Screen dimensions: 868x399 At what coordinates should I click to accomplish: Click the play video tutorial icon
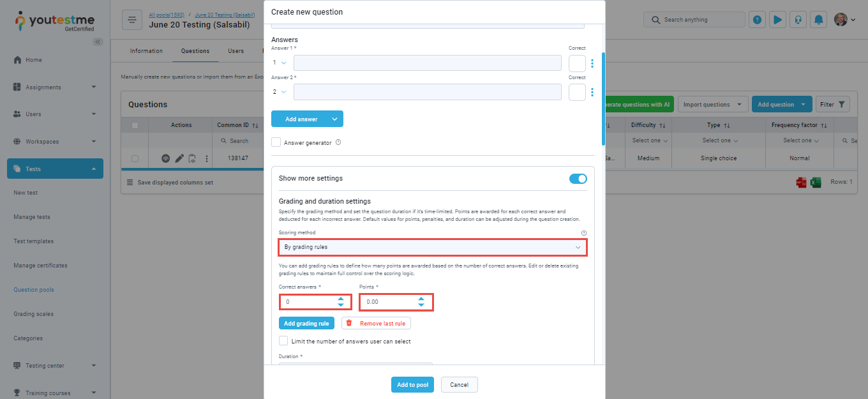click(x=777, y=20)
